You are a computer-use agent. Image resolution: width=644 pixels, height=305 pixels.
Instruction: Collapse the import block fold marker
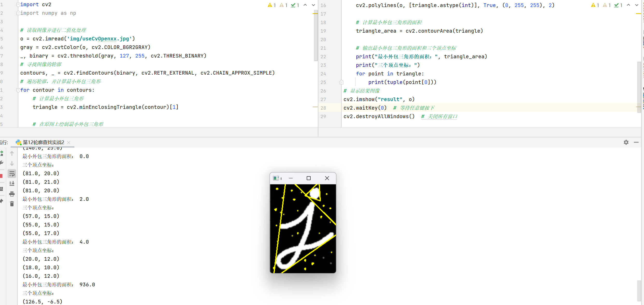18,5
